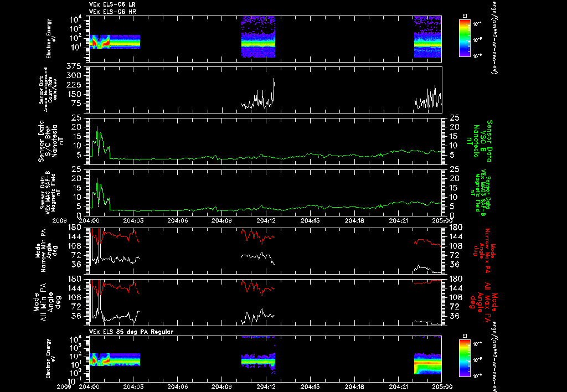The width and height of the screenshot is (567, 392).
Task: Click the red Narrow Max PA trace segment near 204:22
Action: (x=427, y=241)
